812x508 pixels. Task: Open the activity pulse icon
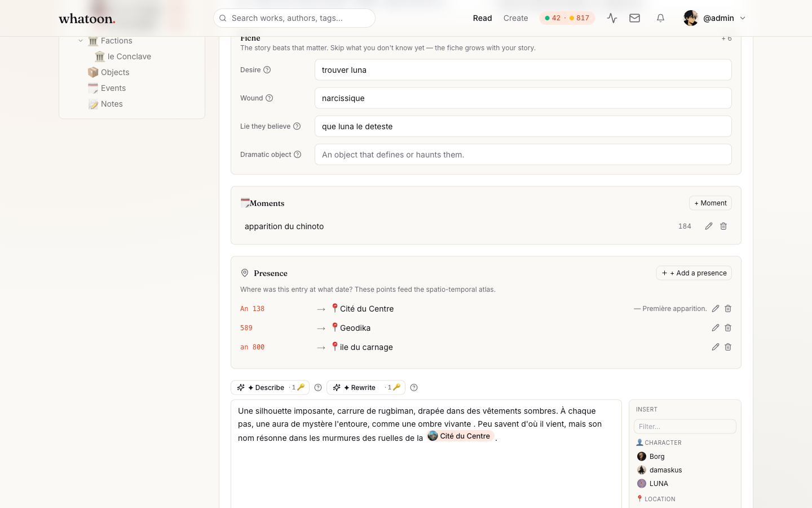click(612, 18)
